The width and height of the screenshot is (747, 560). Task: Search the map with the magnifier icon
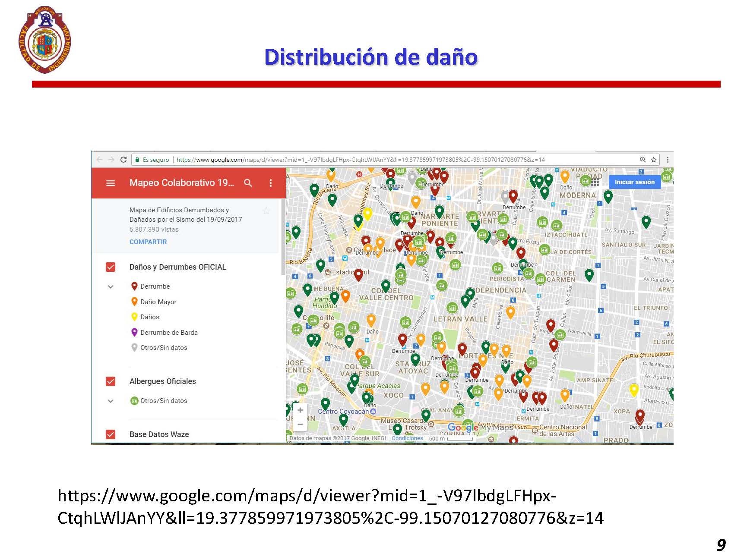click(x=248, y=183)
